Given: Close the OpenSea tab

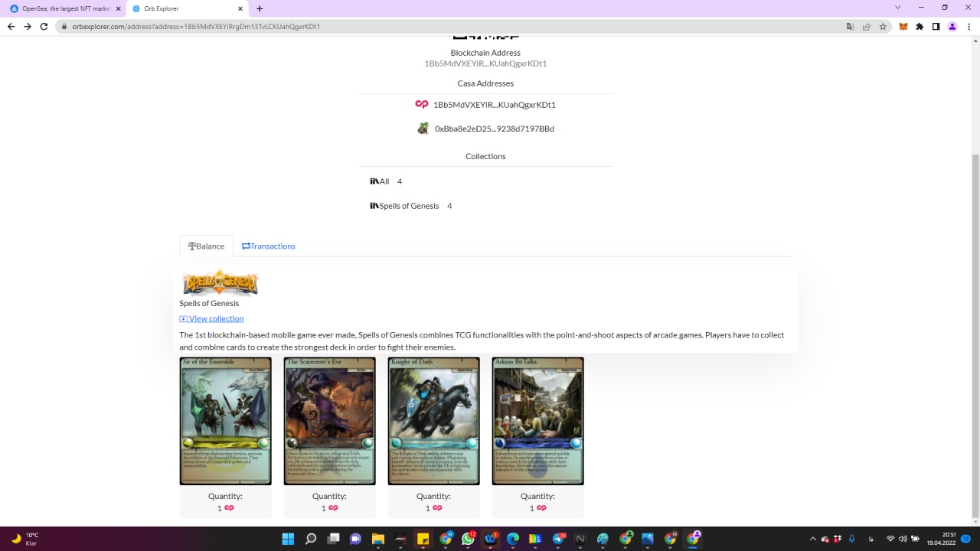Looking at the screenshot, I should pos(118,8).
